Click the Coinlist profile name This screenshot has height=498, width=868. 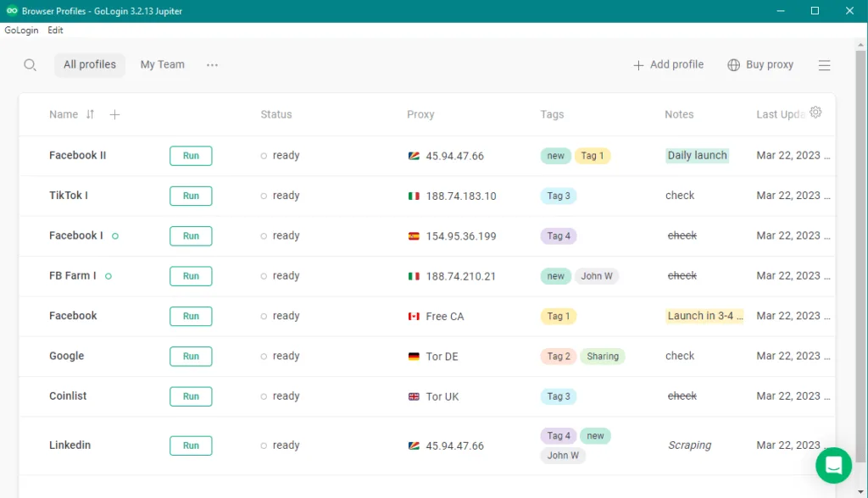coord(68,396)
